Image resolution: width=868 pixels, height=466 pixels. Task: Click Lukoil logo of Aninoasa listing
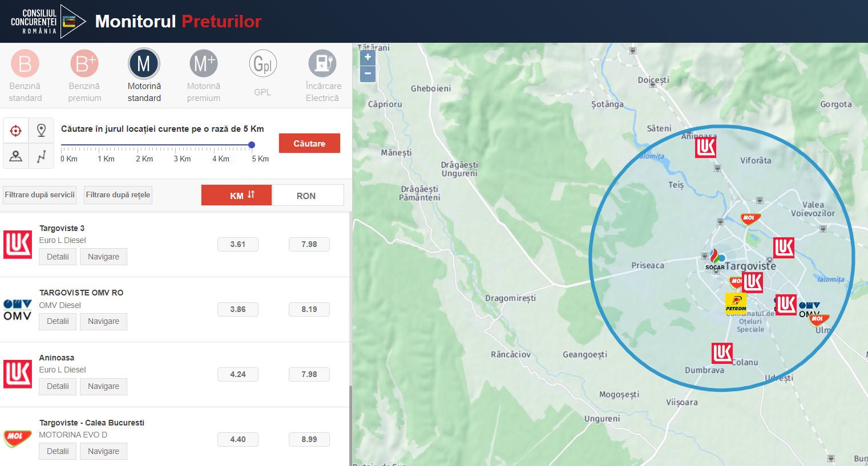[18, 374]
